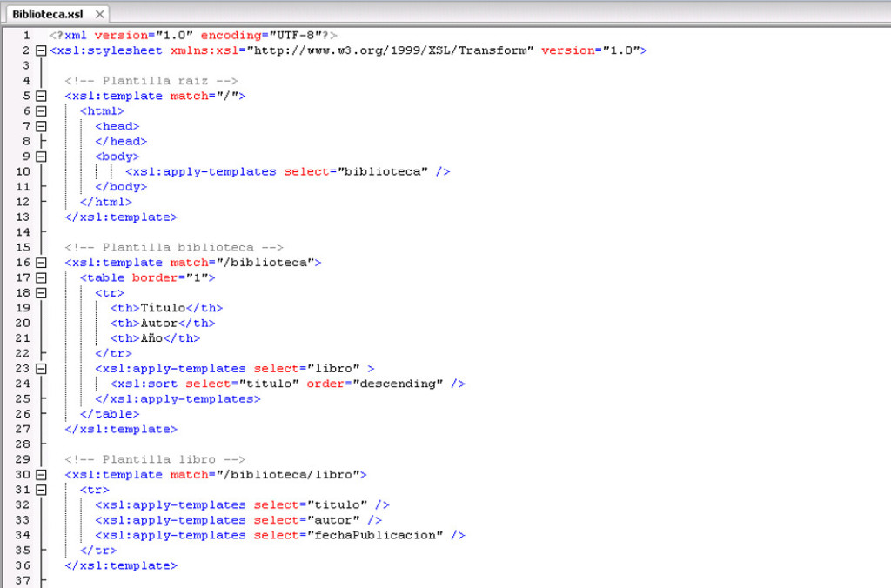Click select="autor" on line 33
Image resolution: width=891 pixels, height=588 pixels.
coord(307,520)
